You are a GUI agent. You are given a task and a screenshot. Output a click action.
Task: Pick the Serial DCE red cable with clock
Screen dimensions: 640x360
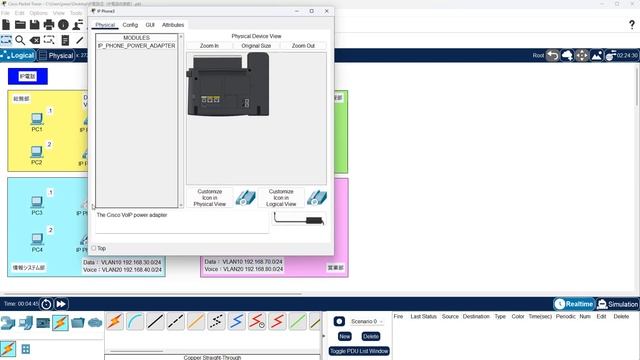(257, 322)
